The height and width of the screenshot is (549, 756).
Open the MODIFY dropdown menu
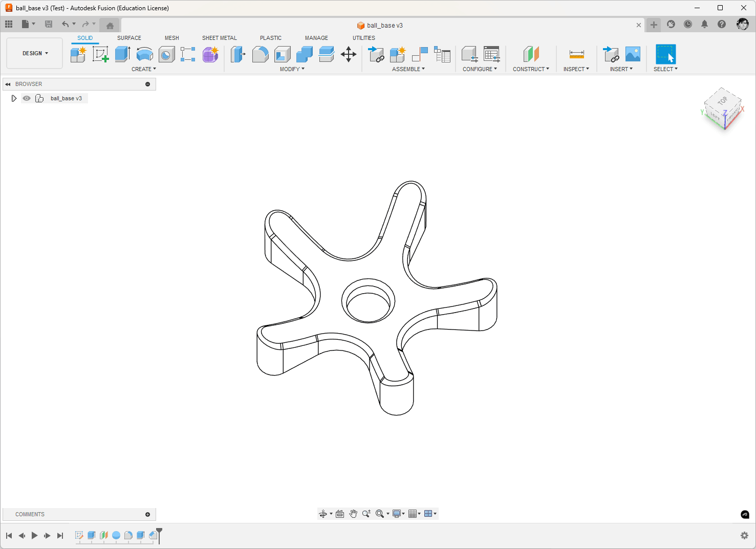(292, 69)
